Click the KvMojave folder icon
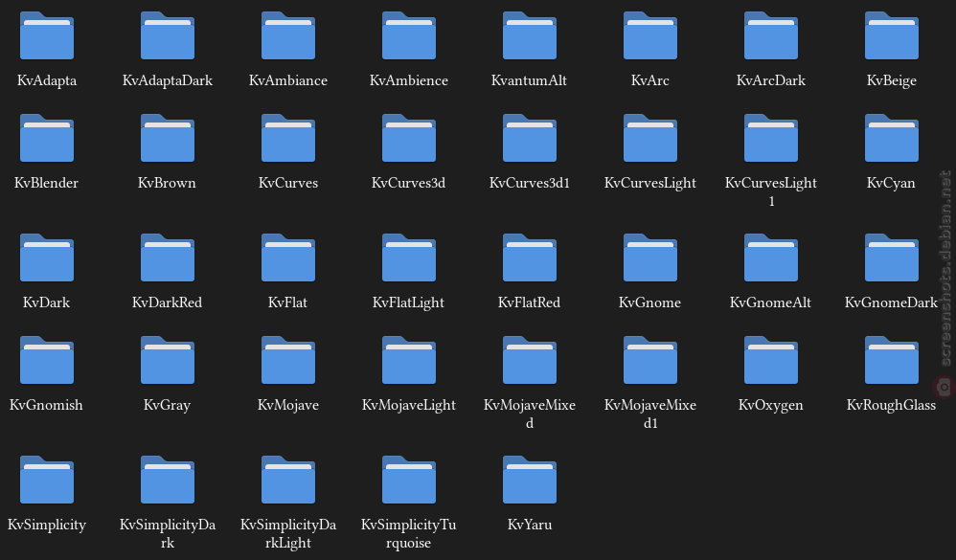The height and width of the screenshot is (560, 956). [288, 360]
